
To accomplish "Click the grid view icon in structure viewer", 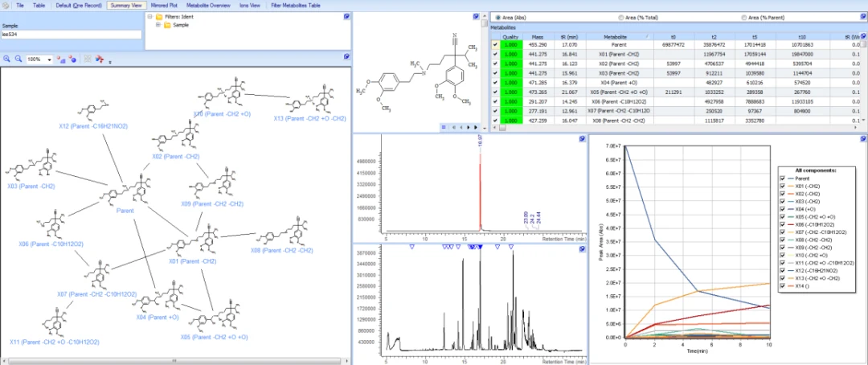I will pyautogui.click(x=444, y=127).
